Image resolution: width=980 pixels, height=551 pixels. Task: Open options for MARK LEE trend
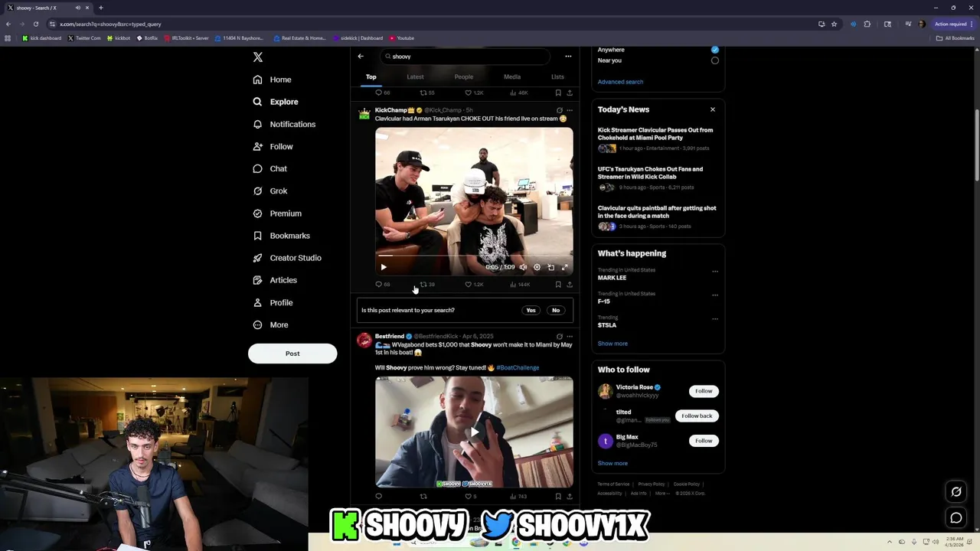[715, 271]
